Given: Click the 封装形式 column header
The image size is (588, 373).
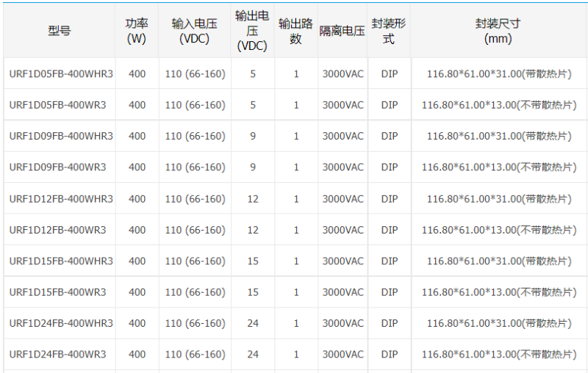Looking at the screenshot, I should (x=389, y=31).
